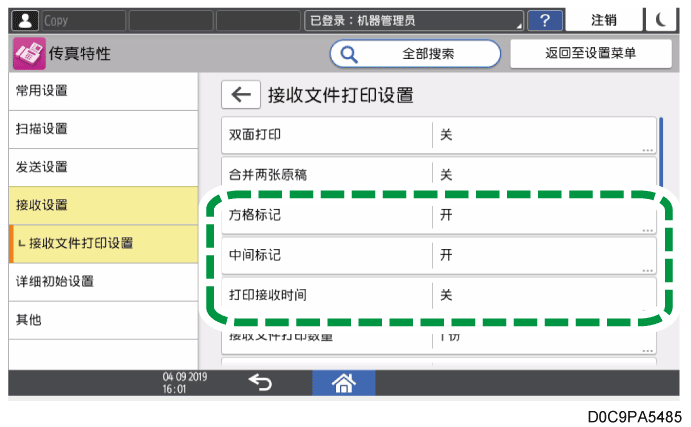The width and height of the screenshot is (691, 427).
Task: Click the user login icon
Action: click(x=25, y=21)
